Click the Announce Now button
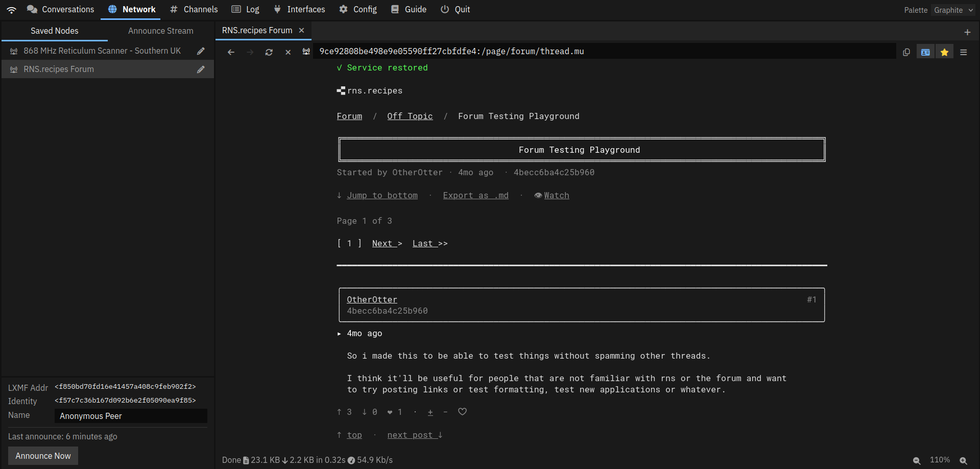 click(43, 456)
